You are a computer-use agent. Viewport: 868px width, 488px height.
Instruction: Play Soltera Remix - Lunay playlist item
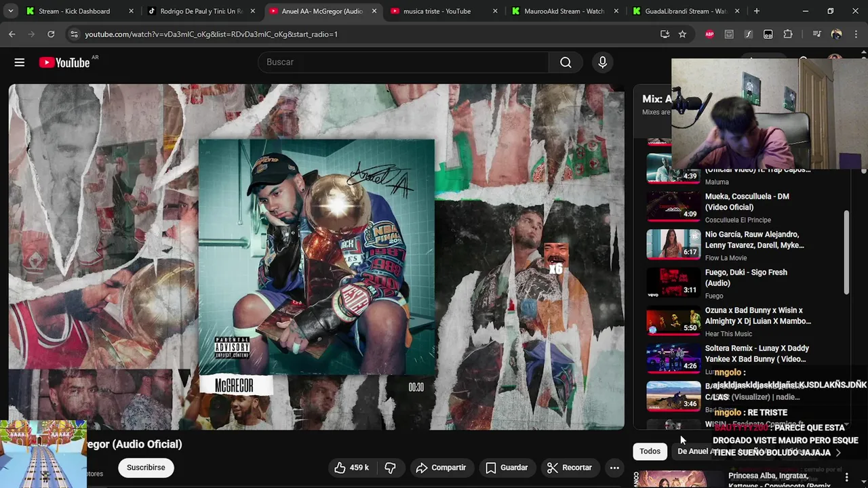[x=757, y=354]
